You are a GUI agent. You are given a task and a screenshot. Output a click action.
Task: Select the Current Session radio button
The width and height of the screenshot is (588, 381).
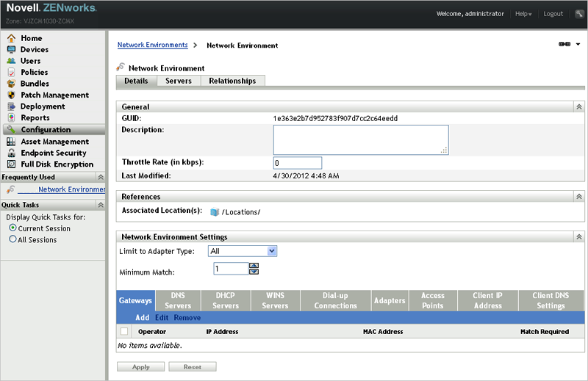pos(12,228)
